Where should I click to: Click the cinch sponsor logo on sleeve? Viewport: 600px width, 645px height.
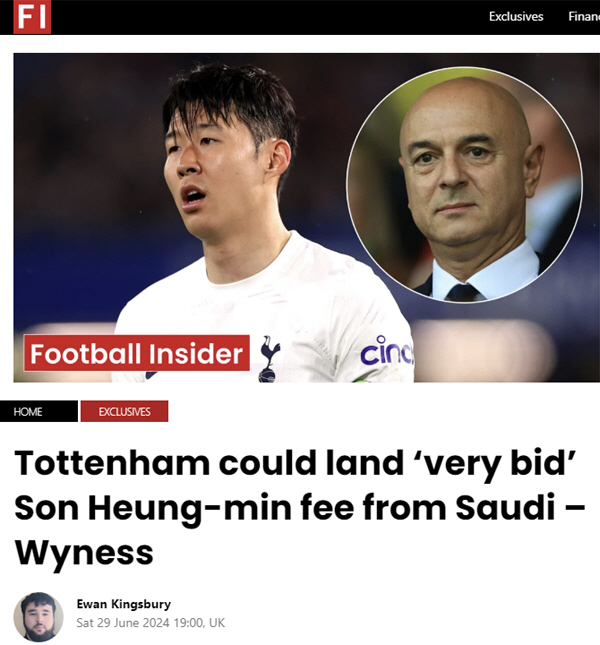coord(387,351)
